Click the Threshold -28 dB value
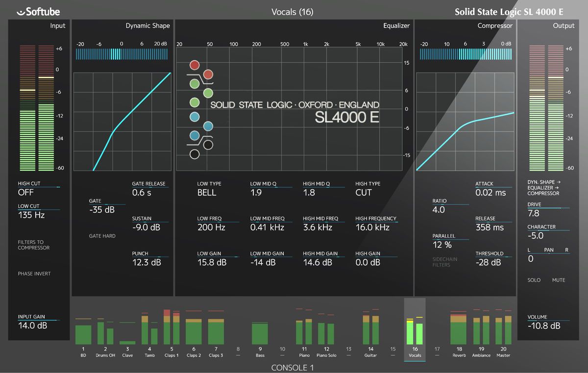The image size is (588, 373). (488, 262)
